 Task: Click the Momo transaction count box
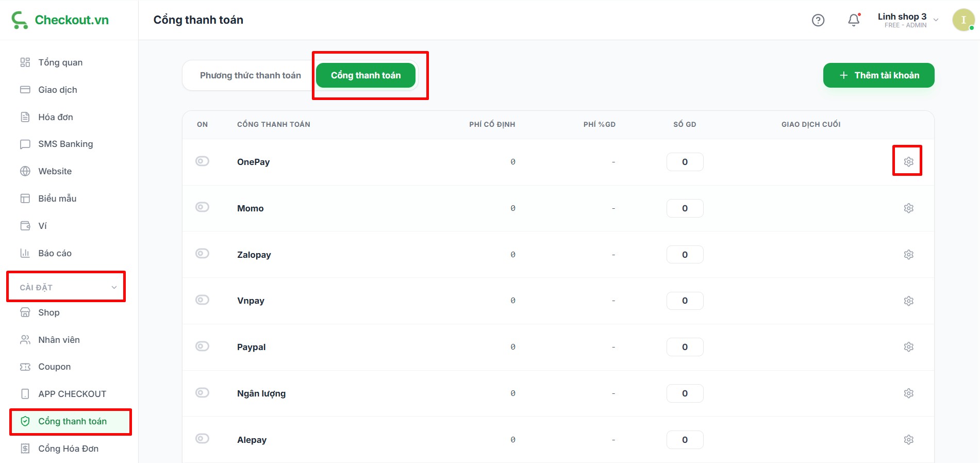(x=685, y=208)
